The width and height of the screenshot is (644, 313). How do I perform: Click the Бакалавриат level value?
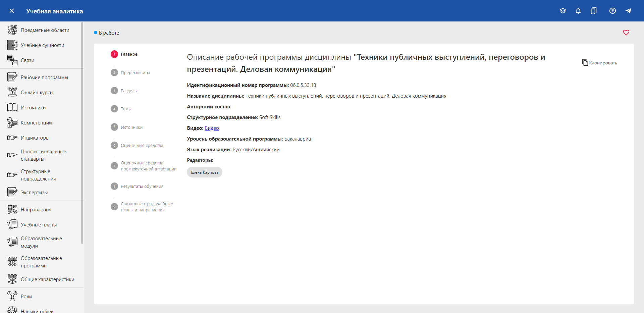pyautogui.click(x=299, y=139)
